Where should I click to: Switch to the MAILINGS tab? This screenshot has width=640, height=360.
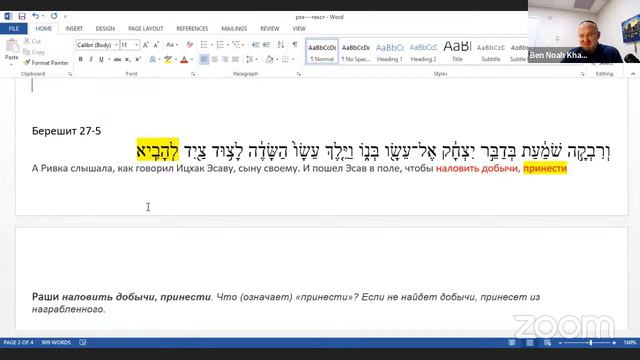tap(234, 29)
